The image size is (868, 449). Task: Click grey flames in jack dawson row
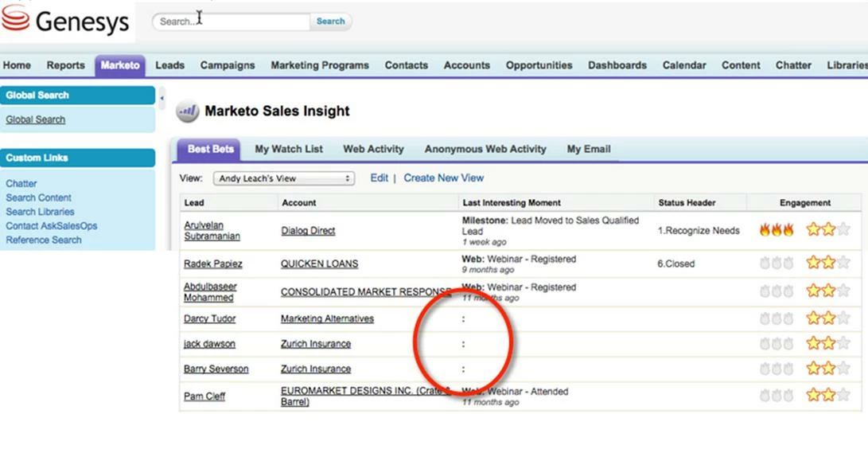tap(777, 345)
